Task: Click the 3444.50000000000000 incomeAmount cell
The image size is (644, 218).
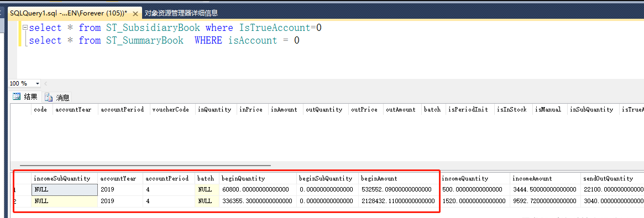Action: 546,190
